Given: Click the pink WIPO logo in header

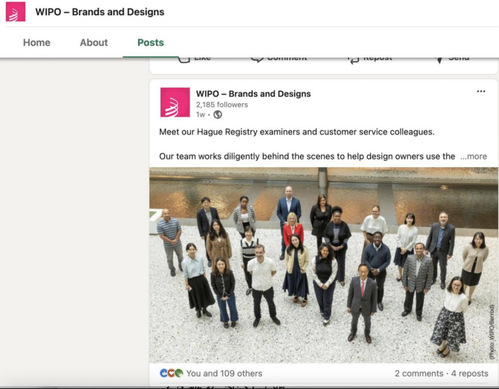Looking at the screenshot, I should 15,12.
